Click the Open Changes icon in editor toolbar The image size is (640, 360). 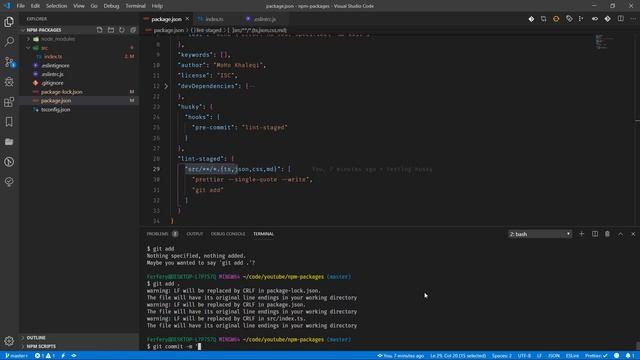544,19
